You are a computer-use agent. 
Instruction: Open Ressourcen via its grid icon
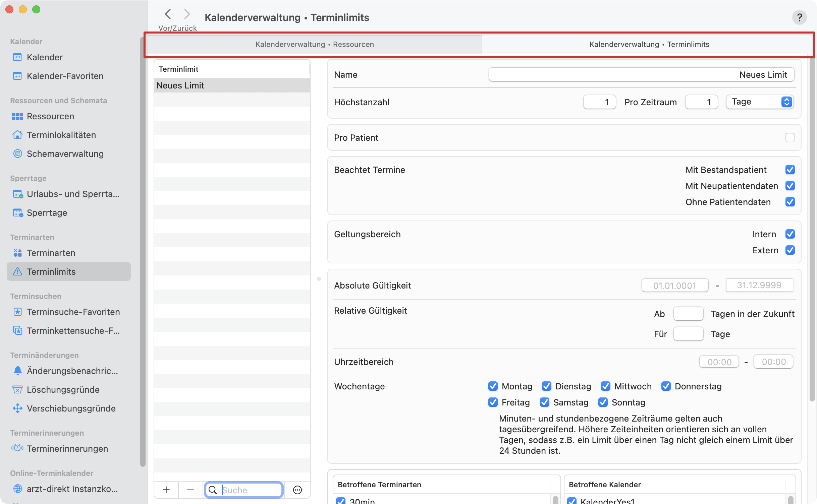pyautogui.click(x=17, y=116)
